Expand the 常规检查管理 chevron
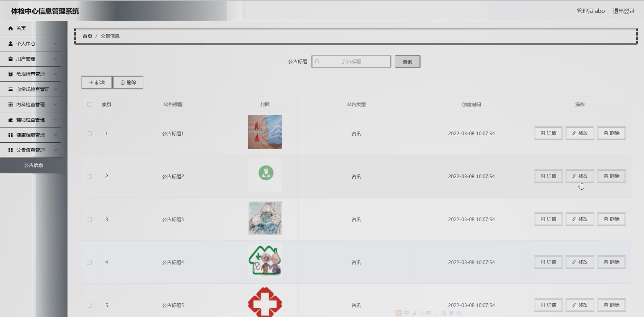 [x=55, y=74]
